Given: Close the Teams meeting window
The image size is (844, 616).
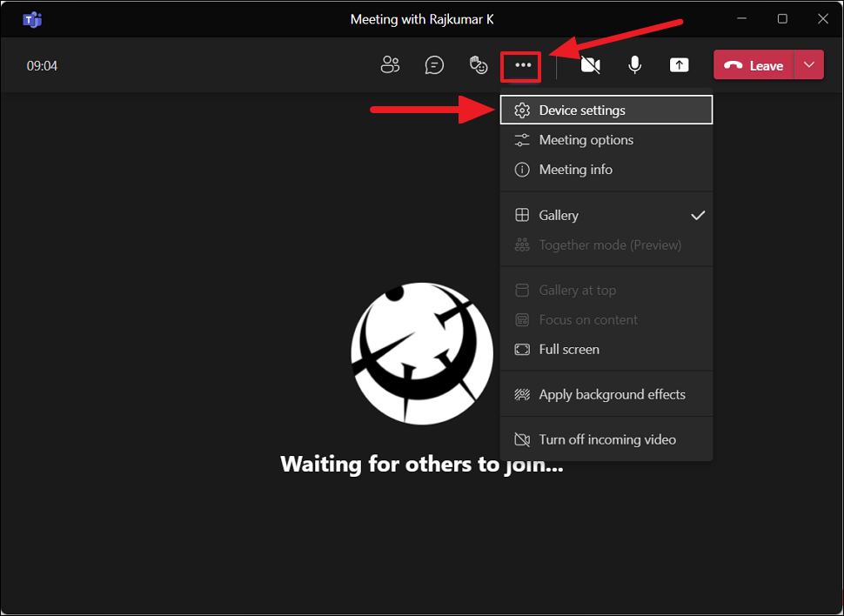Looking at the screenshot, I should 823,19.
